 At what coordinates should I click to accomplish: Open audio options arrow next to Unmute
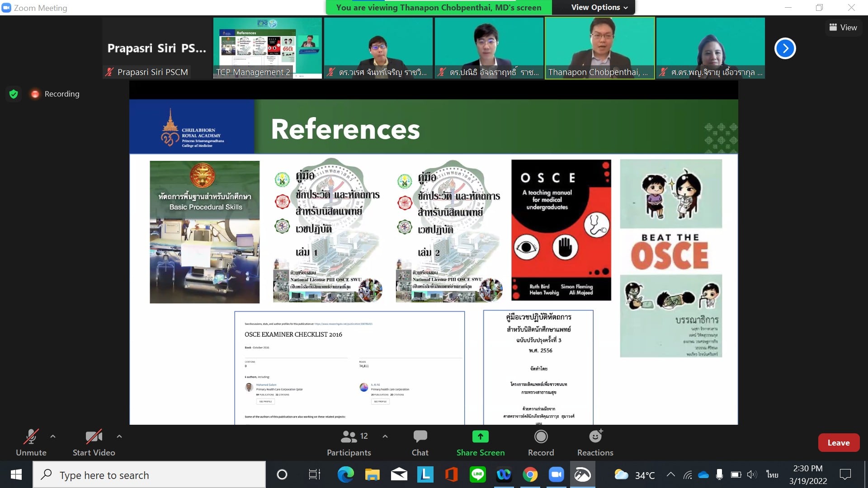53,436
